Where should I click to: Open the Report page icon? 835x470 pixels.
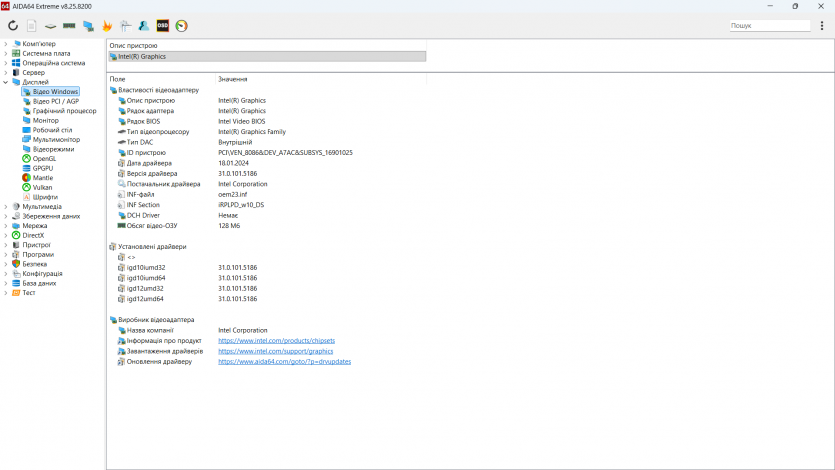32,26
